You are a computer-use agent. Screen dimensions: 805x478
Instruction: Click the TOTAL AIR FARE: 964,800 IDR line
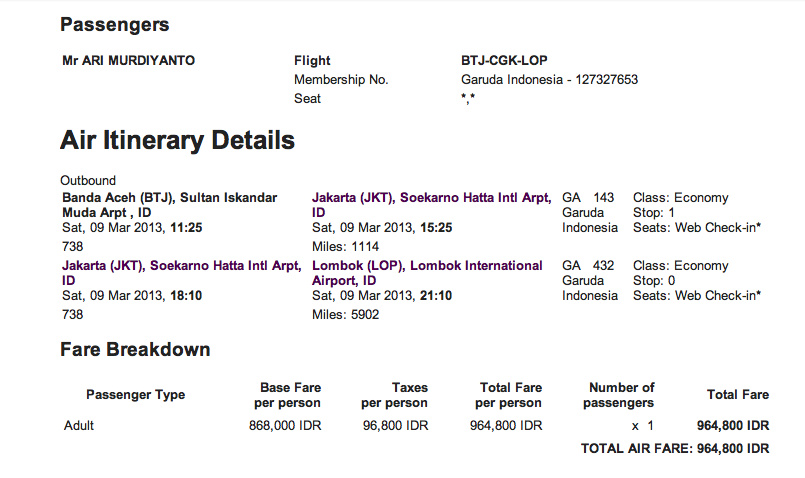pos(675,450)
